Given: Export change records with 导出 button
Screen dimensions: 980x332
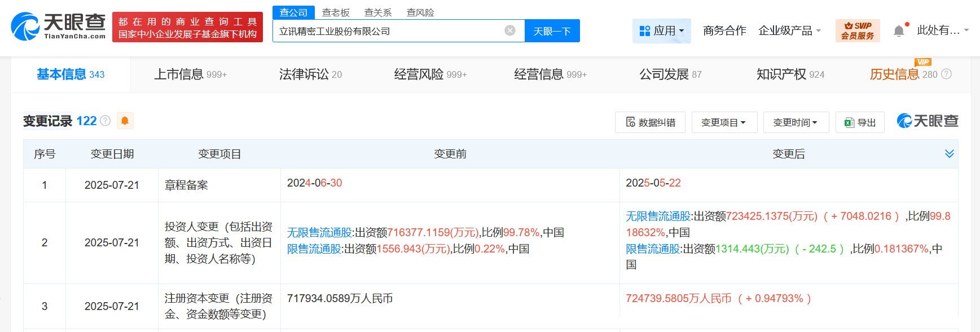Looking at the screenshot, I should pyautogui.click(x=860, y=122).
